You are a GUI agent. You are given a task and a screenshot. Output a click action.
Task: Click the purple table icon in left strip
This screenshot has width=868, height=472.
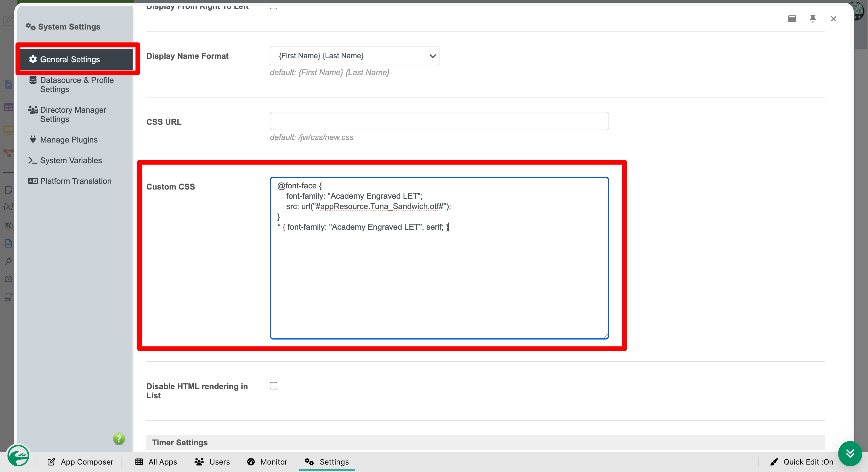8,108
